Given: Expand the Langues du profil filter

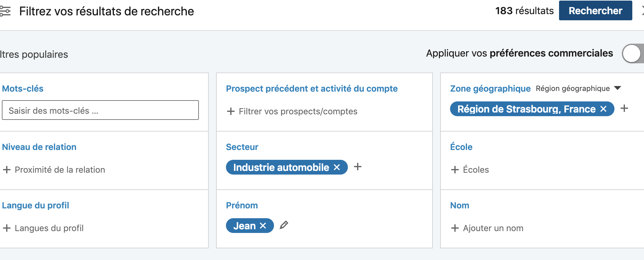Looking at the screenshot, I should [43, 228].
